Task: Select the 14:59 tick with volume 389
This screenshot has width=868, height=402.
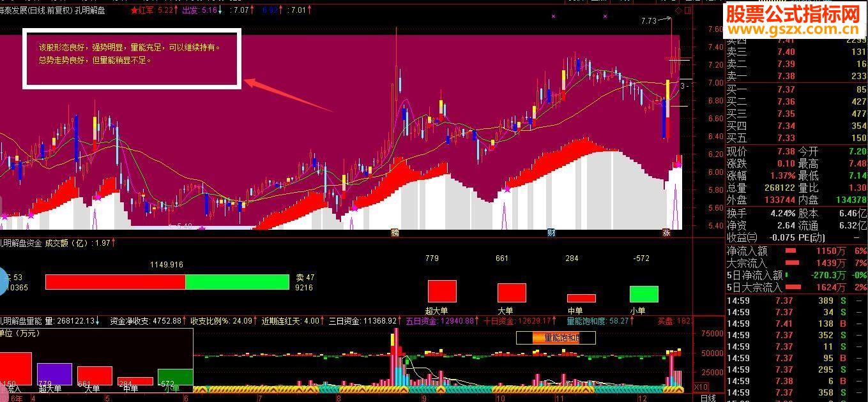Action: point(796,301)
